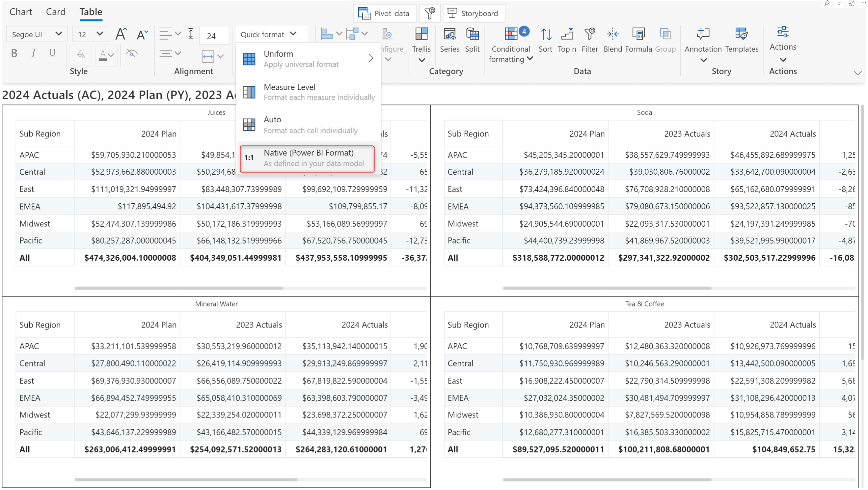Open the Storyboard view
This screenshot has height=490, width=868.
pos(474,14)
